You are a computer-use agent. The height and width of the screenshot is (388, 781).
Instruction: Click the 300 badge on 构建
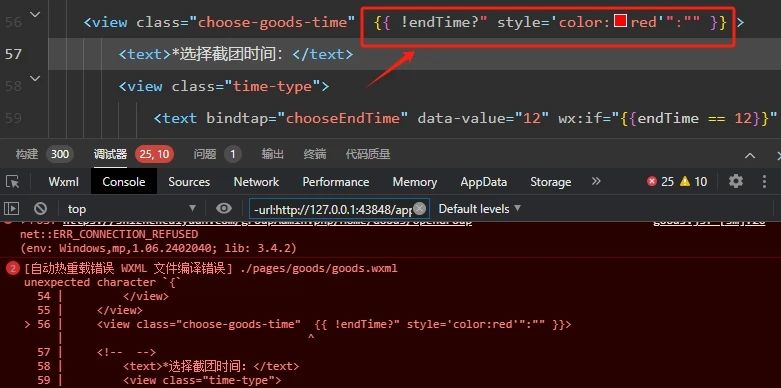coord(59,154)
